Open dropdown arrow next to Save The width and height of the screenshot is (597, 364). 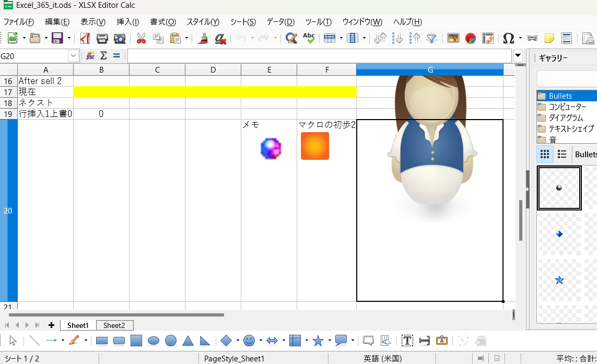point(69,38)
